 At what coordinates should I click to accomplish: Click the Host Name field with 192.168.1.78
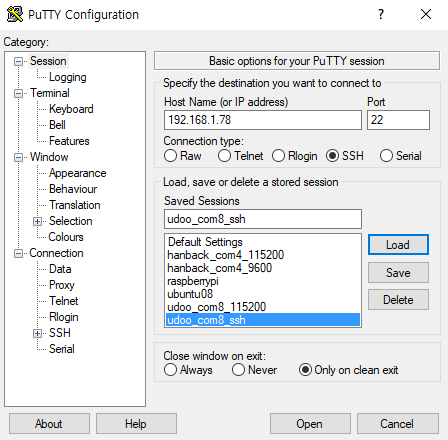(263, 120)
